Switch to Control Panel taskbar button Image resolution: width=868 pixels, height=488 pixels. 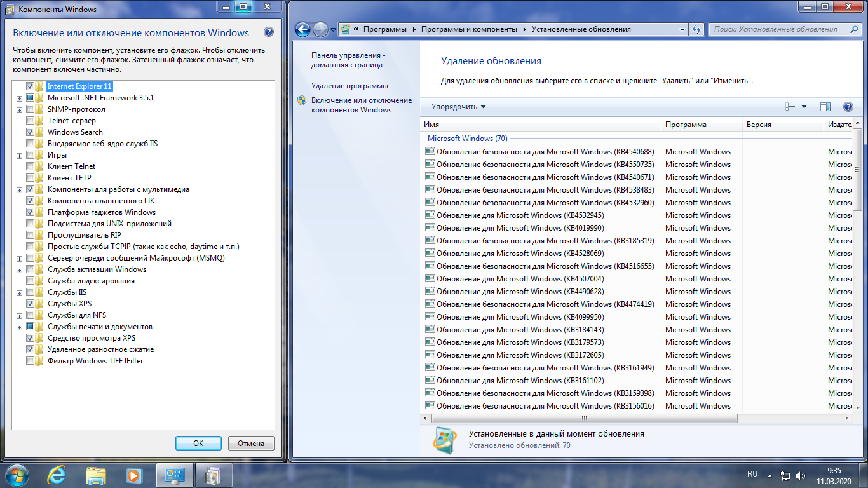click(x=174, y=475)
